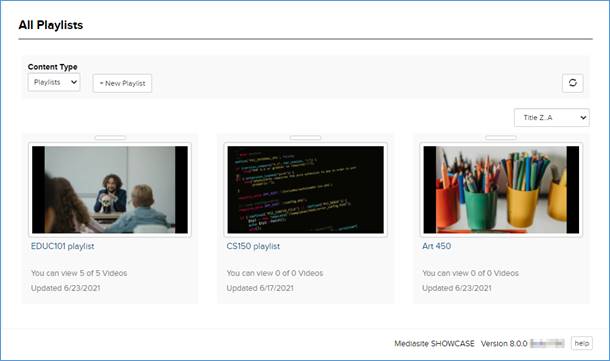Click 'Updated 6/17/2021' under CS150 playlist

pos(260,288)
